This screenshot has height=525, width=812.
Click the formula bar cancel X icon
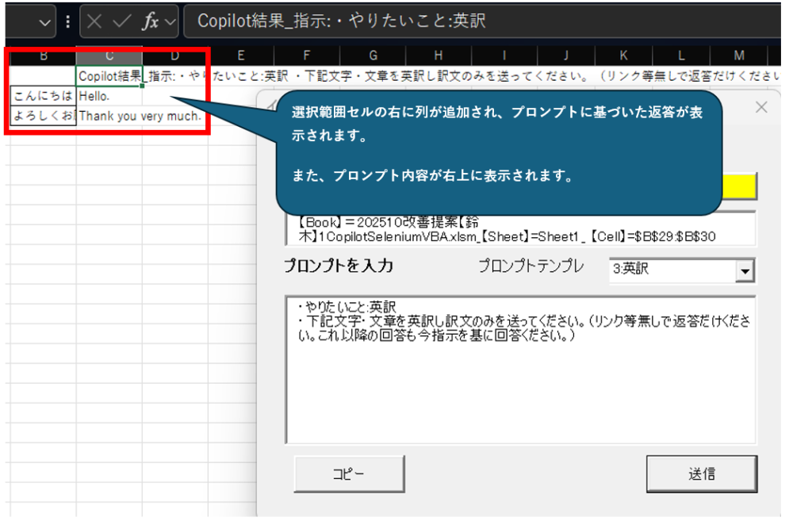(x=95, y=21)
